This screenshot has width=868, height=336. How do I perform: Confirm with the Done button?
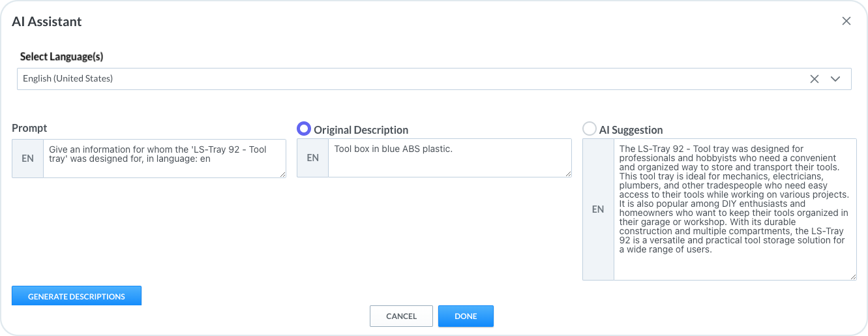[x=466, y=316]
